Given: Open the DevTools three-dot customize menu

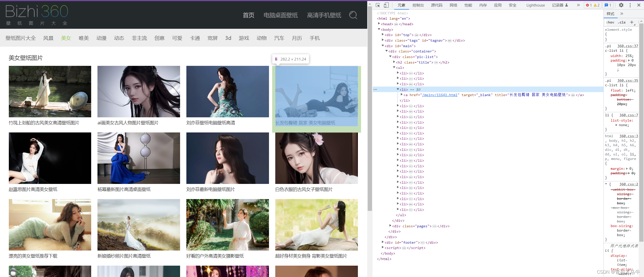Looking at the screenshot, I should [x=630, y=5].
